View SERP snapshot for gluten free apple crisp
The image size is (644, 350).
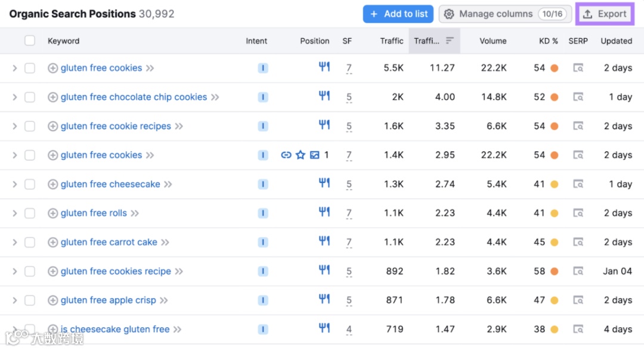[578, 301]
